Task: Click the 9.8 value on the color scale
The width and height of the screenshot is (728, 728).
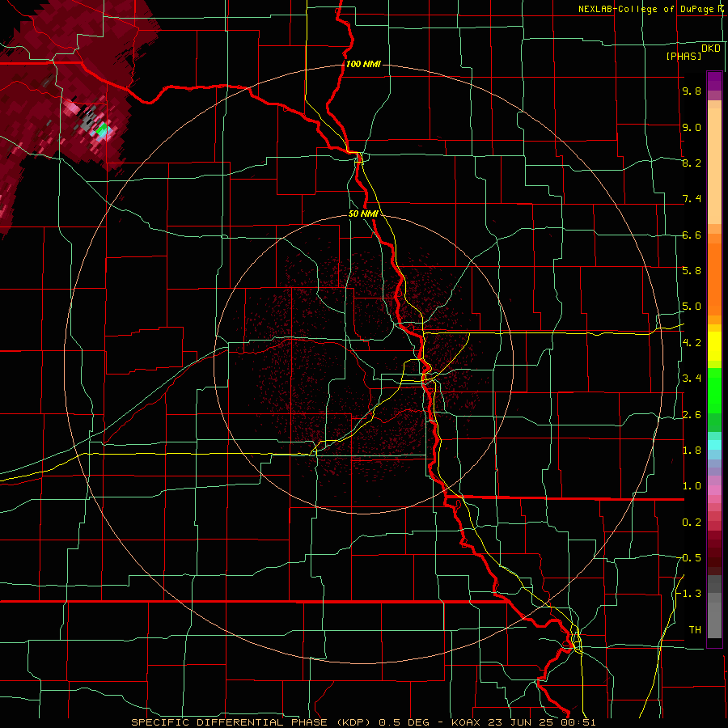Action: 692,91
